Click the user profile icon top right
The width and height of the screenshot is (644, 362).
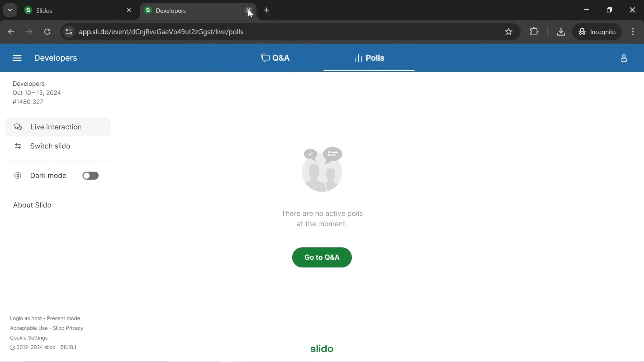click(624, 58)
